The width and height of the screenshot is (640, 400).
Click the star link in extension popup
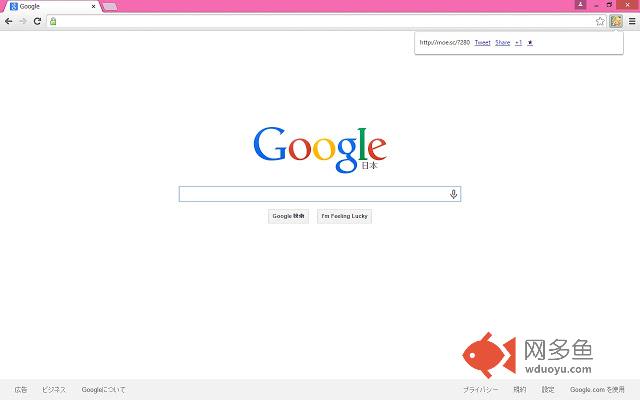[x=530, y=42]
